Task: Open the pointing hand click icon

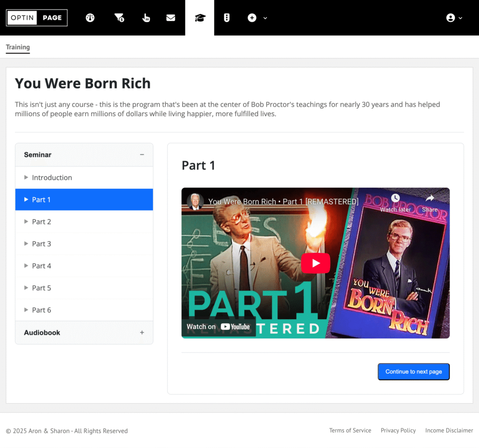Action: point(146,18)
